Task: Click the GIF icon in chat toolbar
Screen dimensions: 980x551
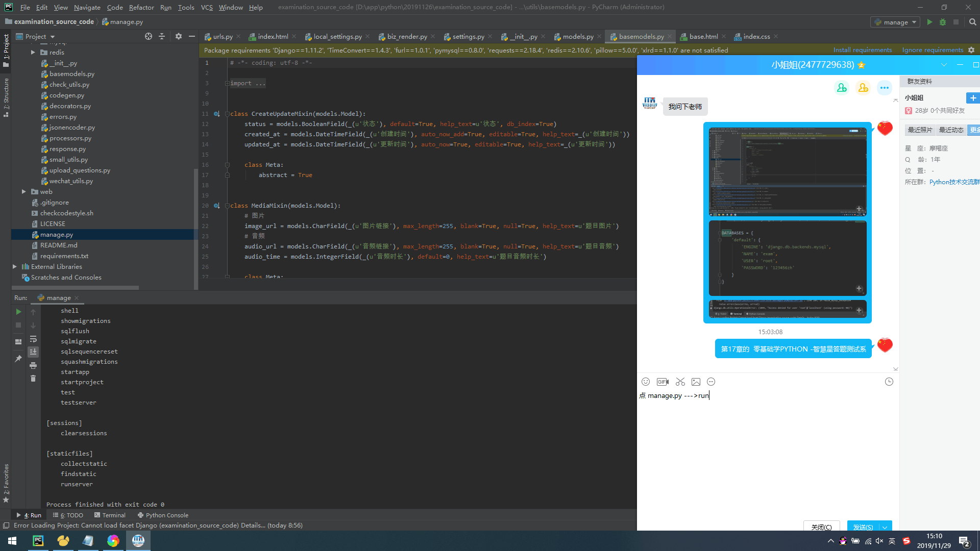Action: (x=663, y=382)
